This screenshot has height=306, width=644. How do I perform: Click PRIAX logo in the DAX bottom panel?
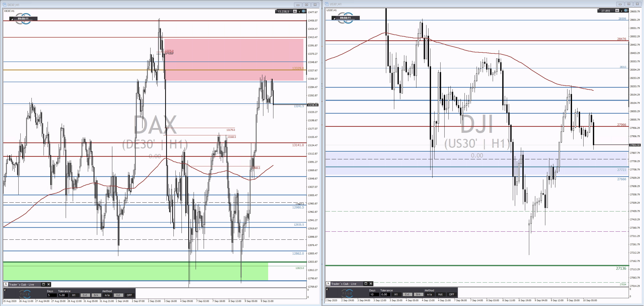click(x=25, y=294)
